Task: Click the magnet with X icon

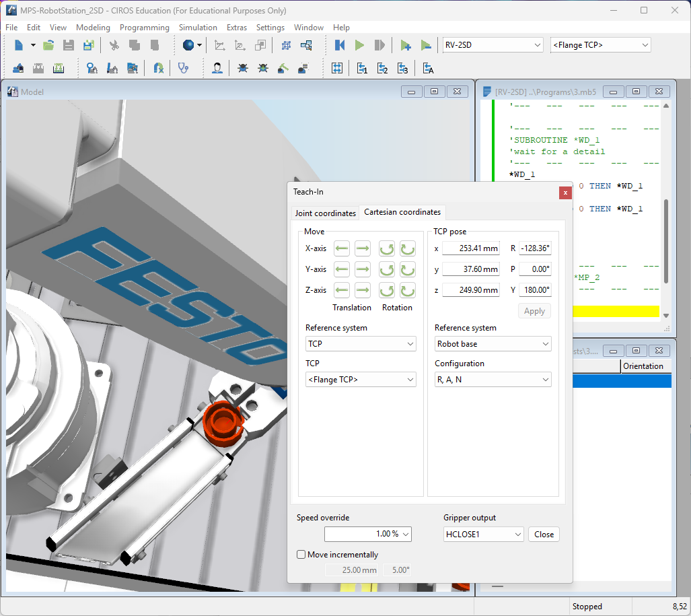Action: tap(158, 69)
